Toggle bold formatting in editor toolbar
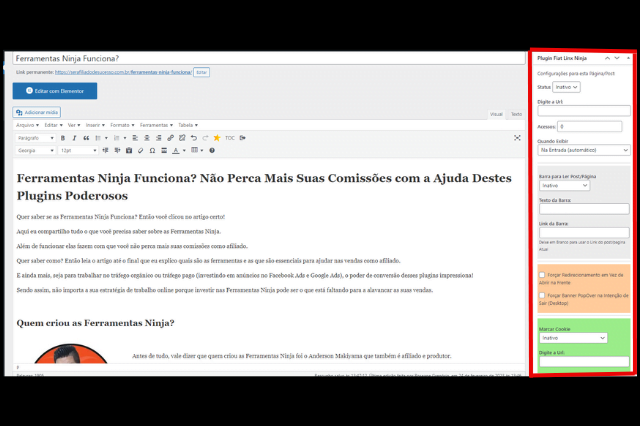 click(x=63, y=138)
